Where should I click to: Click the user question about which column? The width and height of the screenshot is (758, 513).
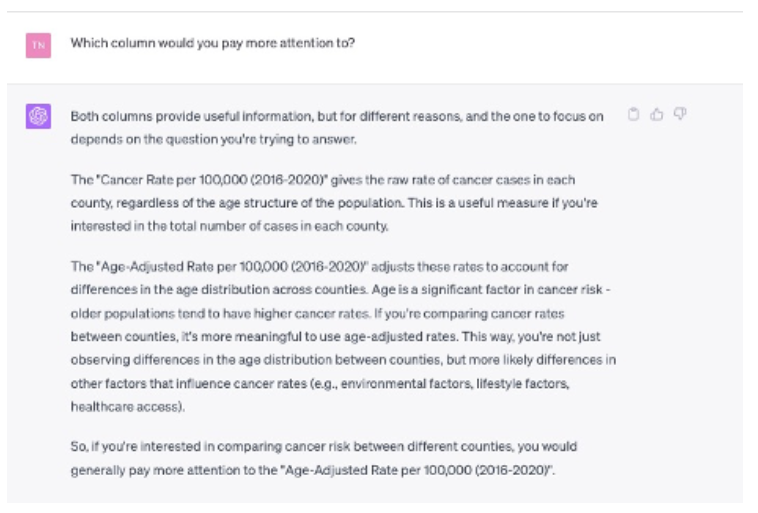[212, 44]
